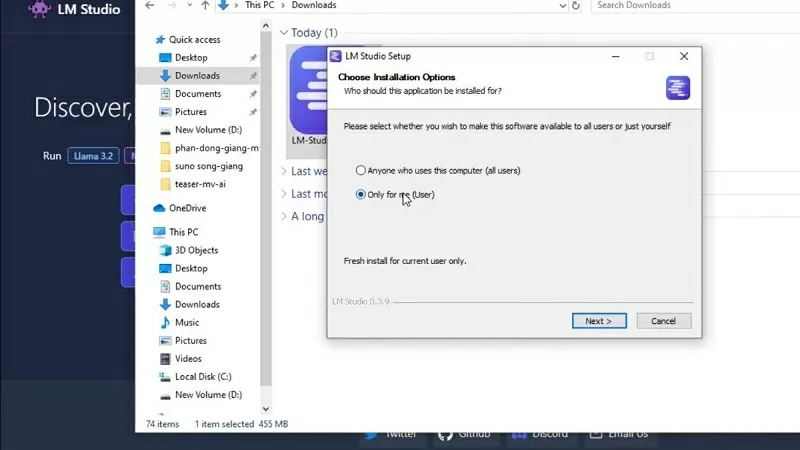Collapse the Today group in Downloads
The width and height of the screenshot is (800, 450).
pyautogui.click(x=284, y=33)
